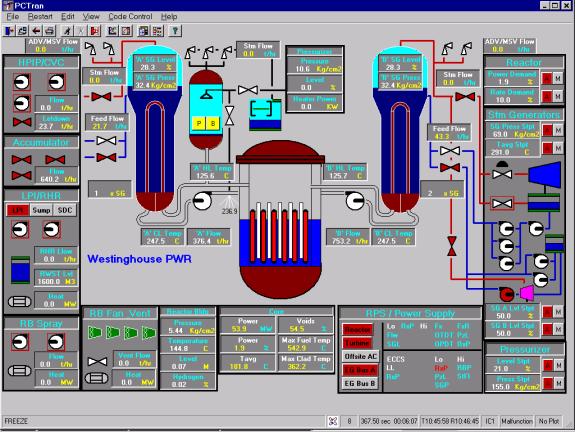Click the yellow B heater in the pressurizer
This screenshot has width=575, height=432.
pos(213,123)
